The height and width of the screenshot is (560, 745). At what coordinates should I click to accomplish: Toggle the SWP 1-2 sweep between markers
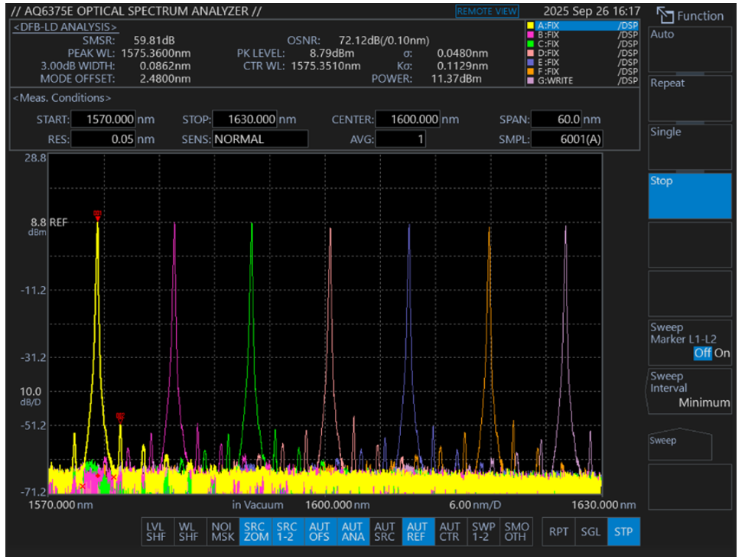484,532
